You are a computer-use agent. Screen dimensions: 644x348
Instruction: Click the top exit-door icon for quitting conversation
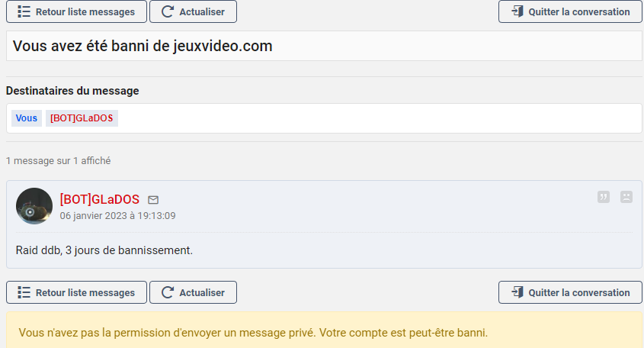(517, 12)
